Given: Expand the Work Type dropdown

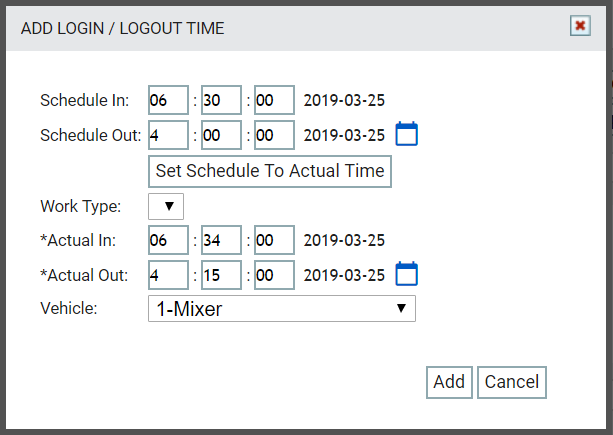Looking at the screenshot, I should point(166,206).
